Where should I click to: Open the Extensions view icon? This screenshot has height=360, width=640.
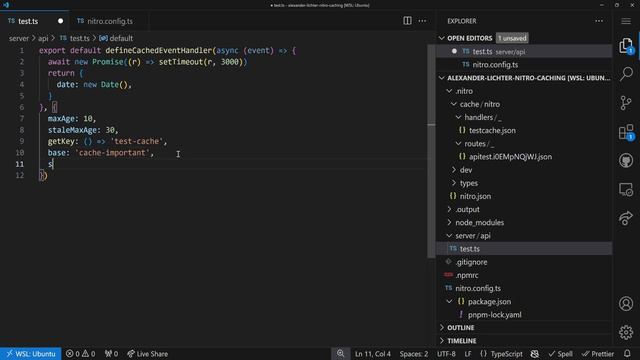coord(626,132)
